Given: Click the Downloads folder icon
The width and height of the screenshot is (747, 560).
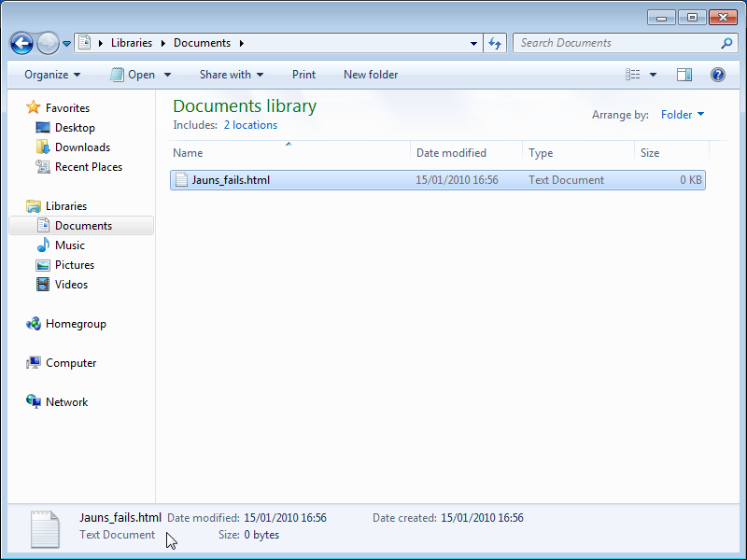Looking at the screenshot, I should pyautogui.click(x=43, y=147).
